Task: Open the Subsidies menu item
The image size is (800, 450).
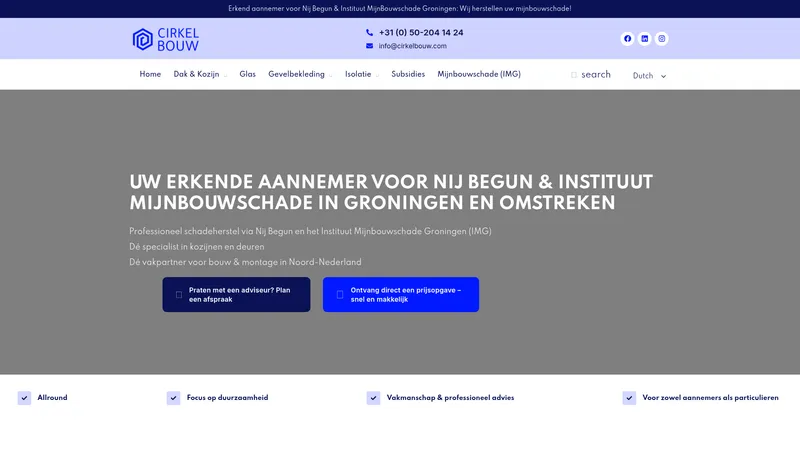Action: (x=408, y=74)
